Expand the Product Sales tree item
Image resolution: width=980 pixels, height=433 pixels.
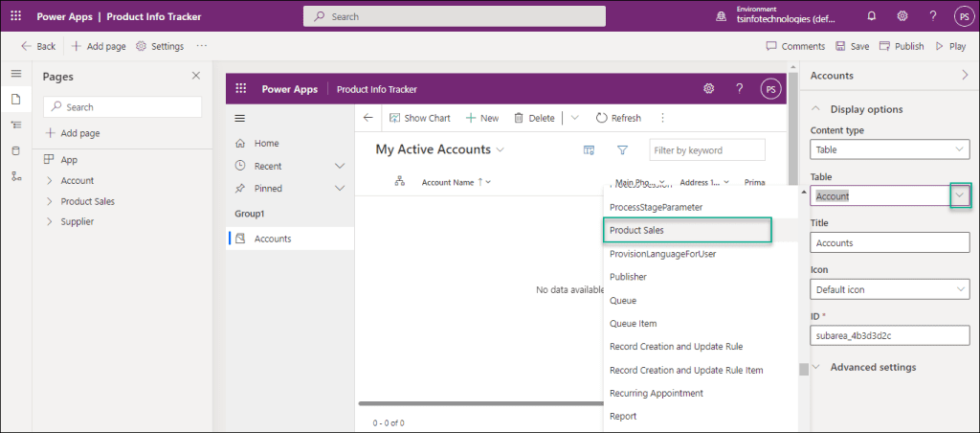pos(50,201)
